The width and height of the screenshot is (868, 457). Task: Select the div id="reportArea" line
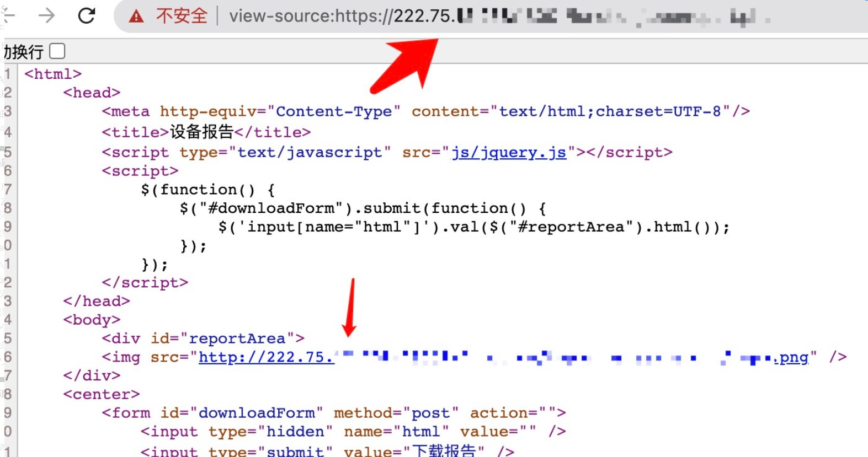point(203,338)
